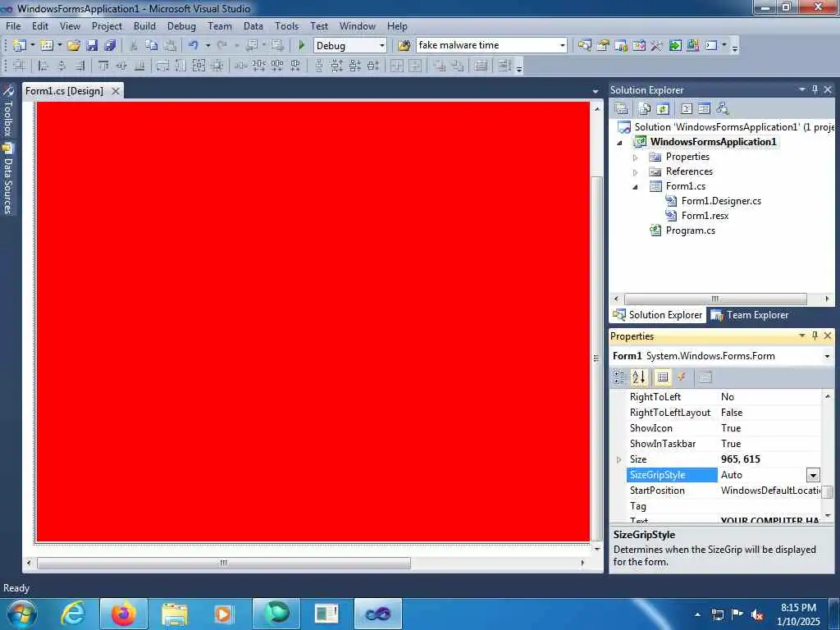The height and width of the screenshot is (630, 840).
Task: Click the Make Same Size layout icon
Action: click(x=199, y=66)
